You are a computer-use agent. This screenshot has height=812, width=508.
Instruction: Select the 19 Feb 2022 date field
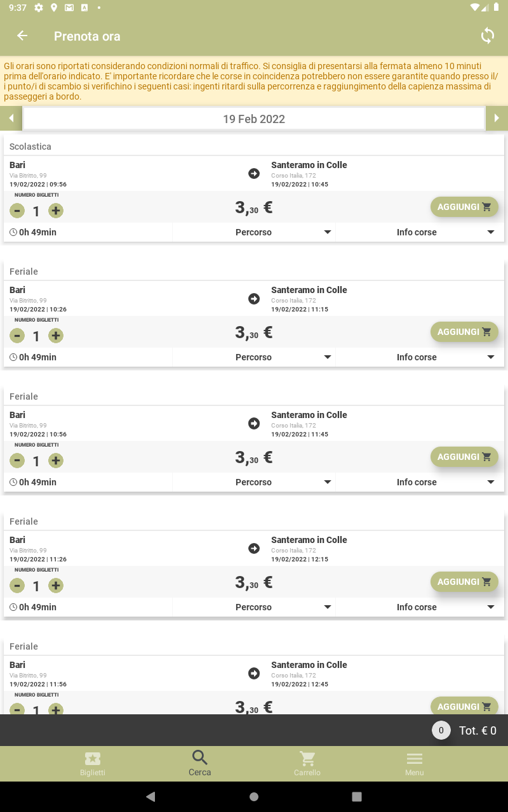click(254, 119)
